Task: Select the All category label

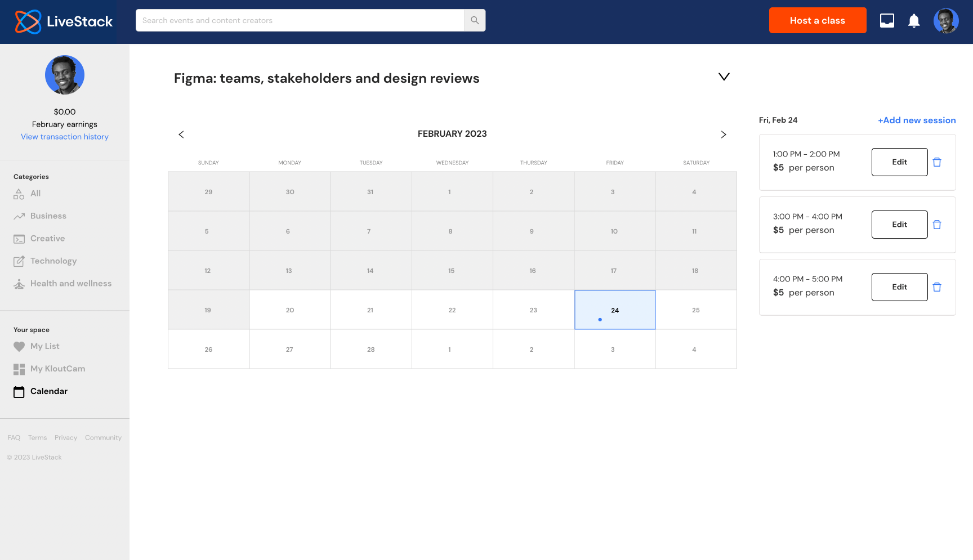Action: [x=35, y=194]
